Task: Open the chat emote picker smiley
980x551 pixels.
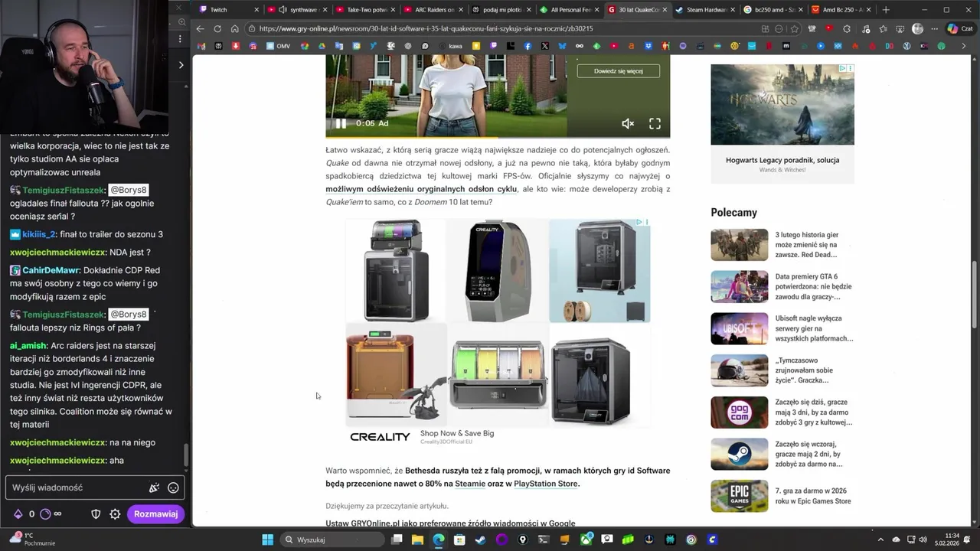Action: coord(173,487)
